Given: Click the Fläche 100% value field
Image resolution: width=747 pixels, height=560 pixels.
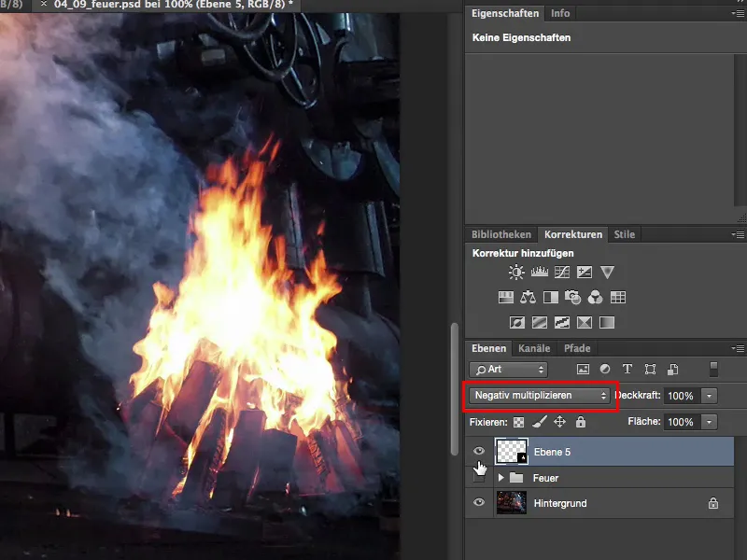Looking at the screenshot, I should click(682, 422).
